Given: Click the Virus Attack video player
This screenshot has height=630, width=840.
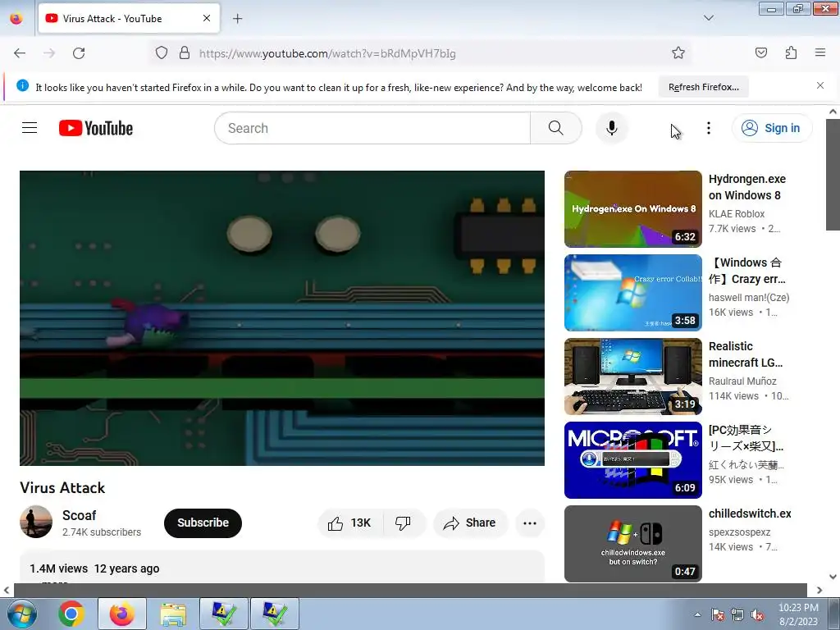Looking at the screenshot, I should click(282, 318).
